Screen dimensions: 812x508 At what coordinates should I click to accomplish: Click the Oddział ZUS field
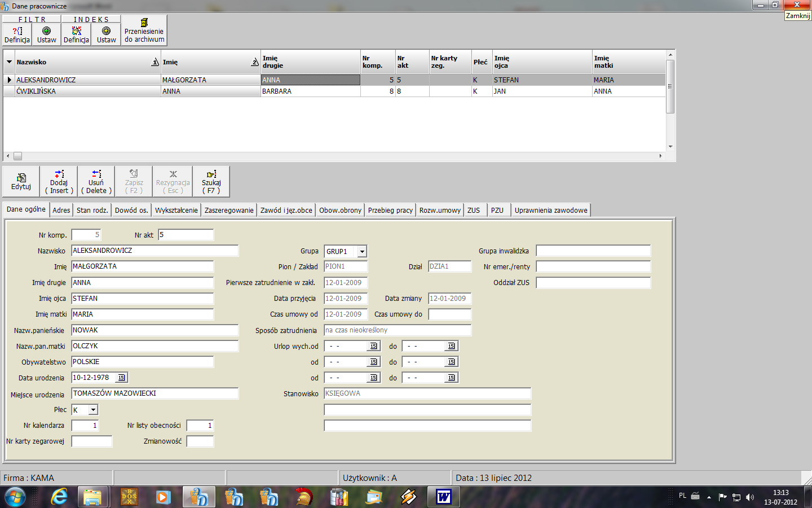[593, 282]
